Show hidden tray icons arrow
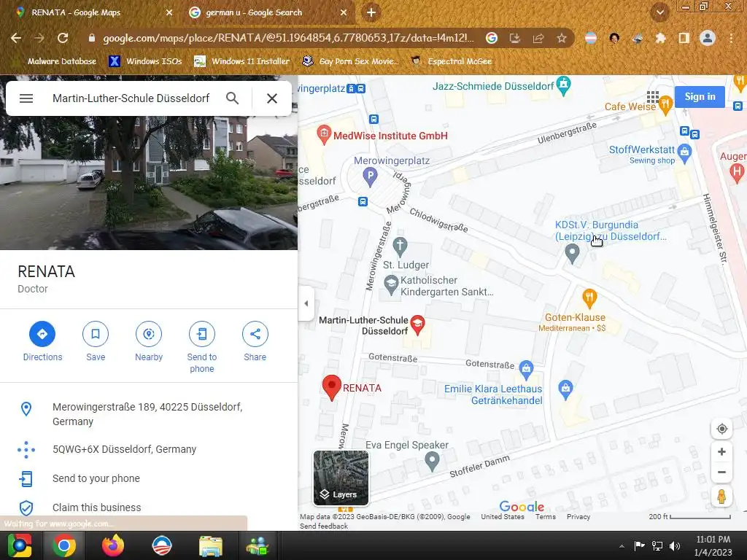 click(622, 546)
